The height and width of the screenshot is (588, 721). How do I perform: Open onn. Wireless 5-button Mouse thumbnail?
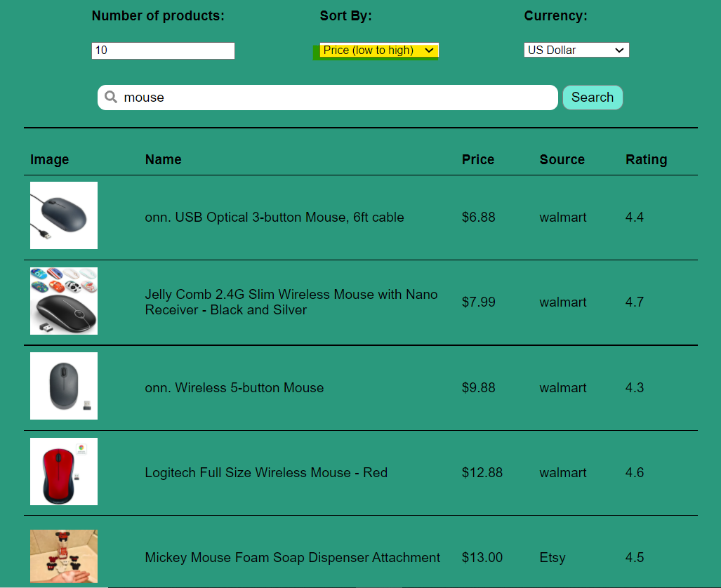(64, 386)
